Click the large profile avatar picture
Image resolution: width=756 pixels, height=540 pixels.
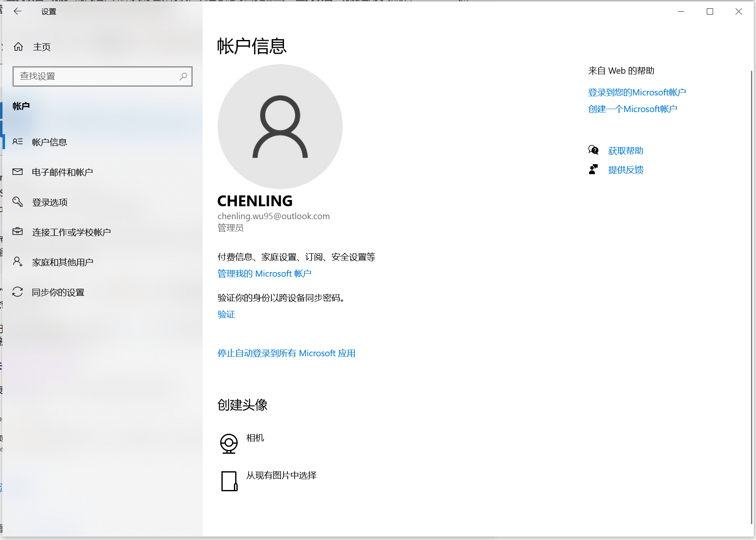click(x=280, y=127)
